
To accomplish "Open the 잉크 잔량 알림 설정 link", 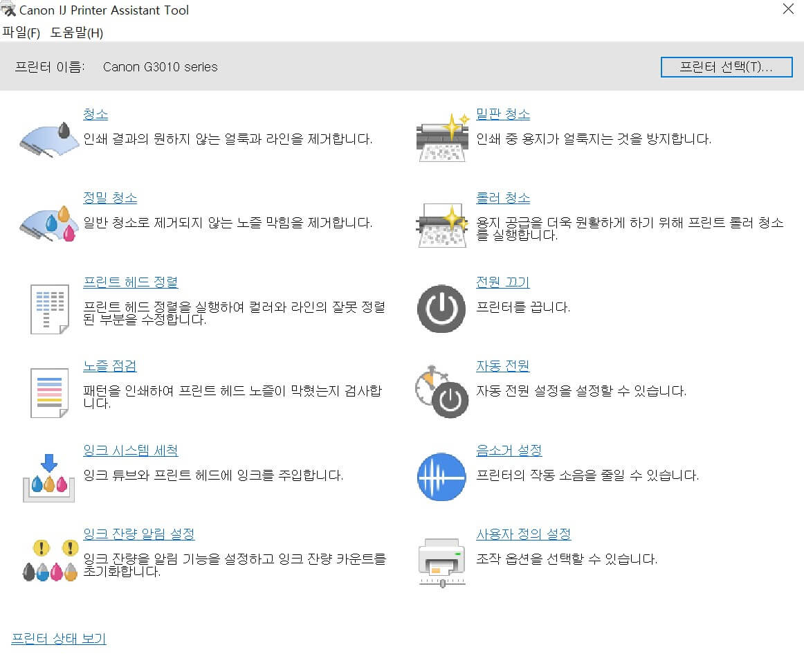I will coord(138,534).
